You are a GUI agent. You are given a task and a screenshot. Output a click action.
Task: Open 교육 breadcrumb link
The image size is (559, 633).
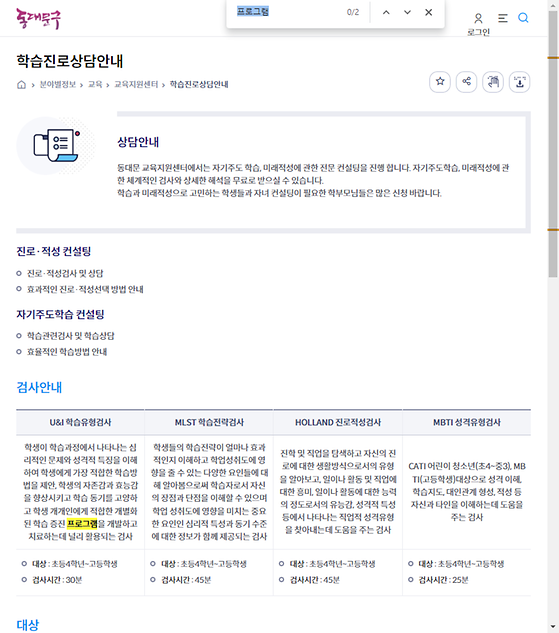coord(95,84)
